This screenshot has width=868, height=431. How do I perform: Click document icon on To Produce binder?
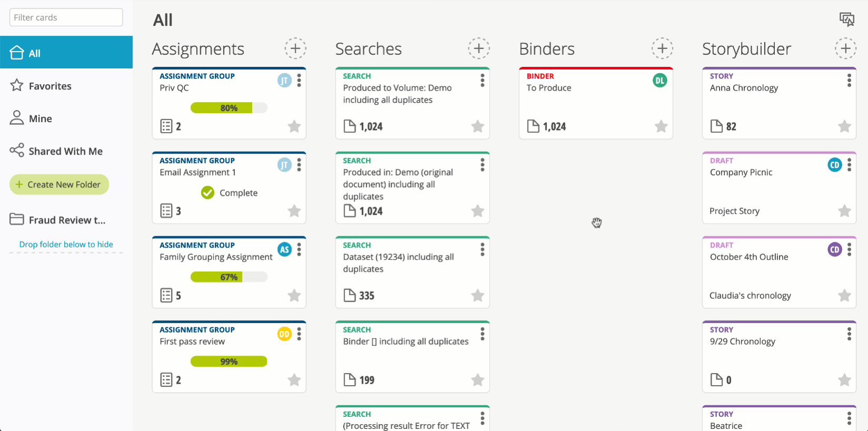pos(533,126)
